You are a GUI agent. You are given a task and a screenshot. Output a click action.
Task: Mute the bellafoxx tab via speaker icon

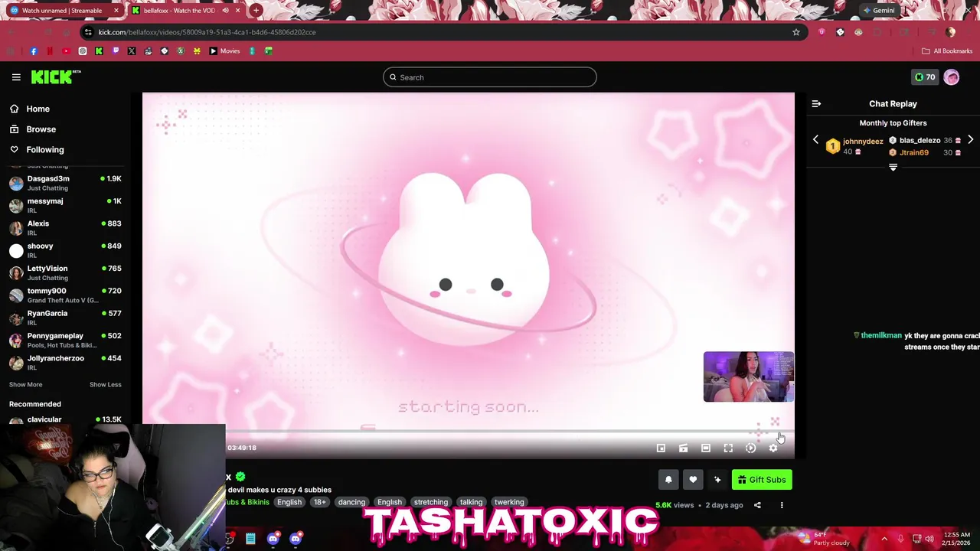[225, 11]
